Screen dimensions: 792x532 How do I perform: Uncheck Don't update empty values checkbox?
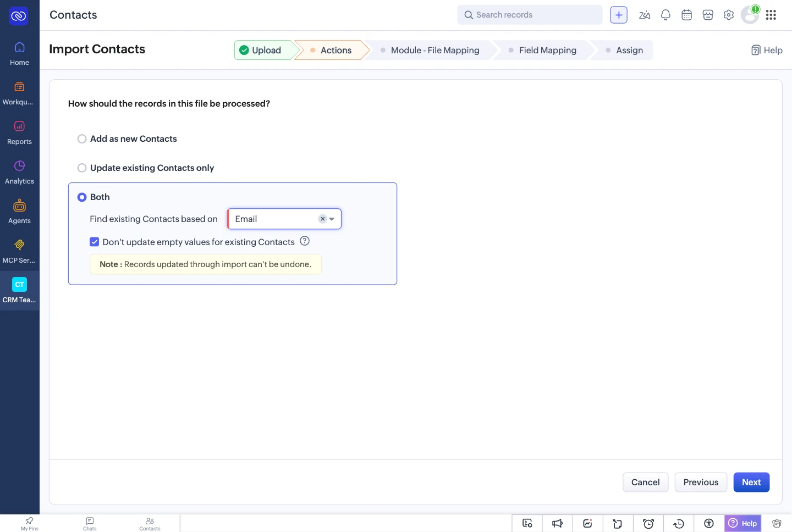pos(95,242)
